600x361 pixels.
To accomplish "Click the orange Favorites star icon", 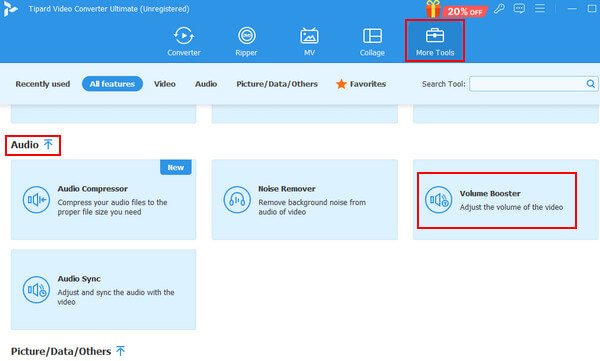I will click(341, 84).
